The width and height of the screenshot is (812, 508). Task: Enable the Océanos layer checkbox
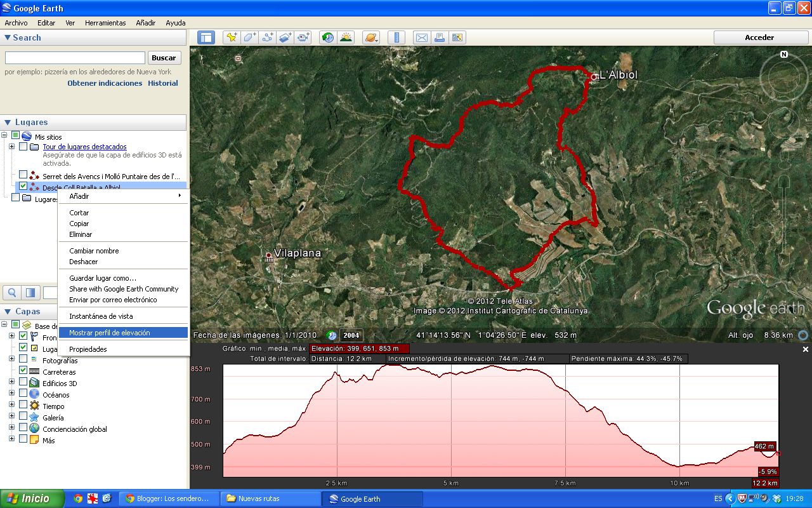coord(23,393)
